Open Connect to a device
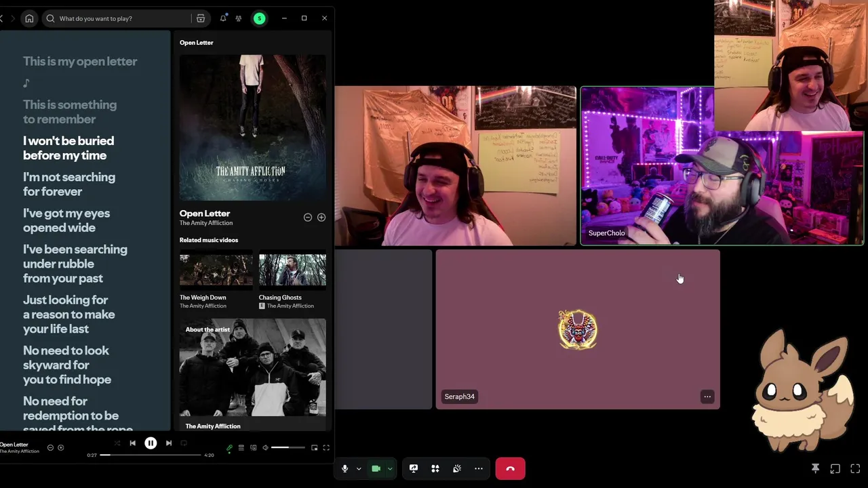Screen dimensions: 868x488 click(x=254, y=448)
